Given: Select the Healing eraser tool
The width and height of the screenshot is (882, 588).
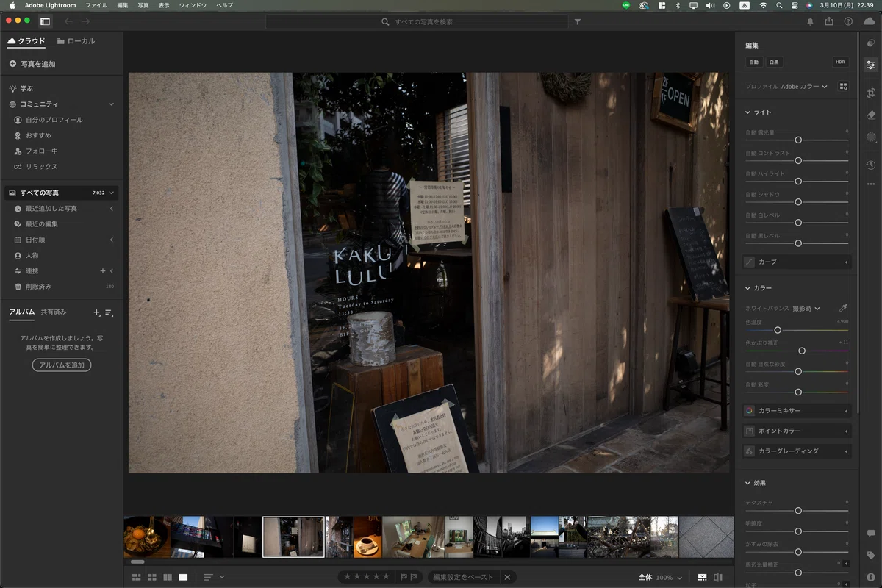Looking at the screenshot, I should click(871, 115).
